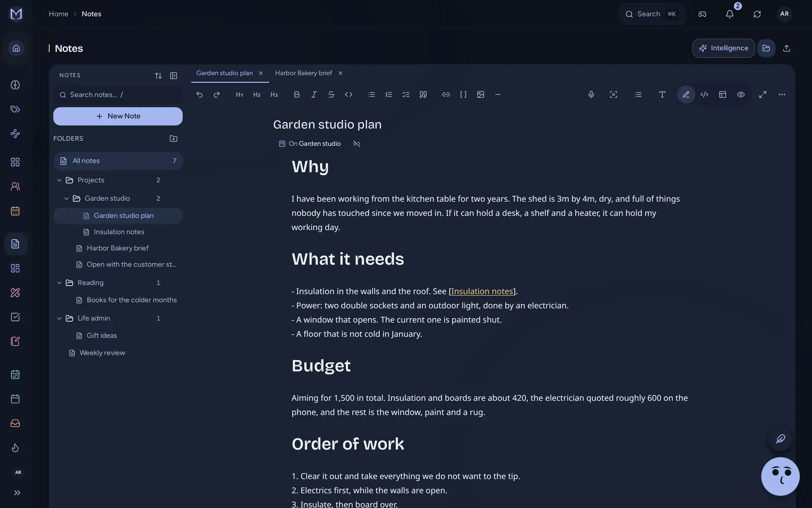Open the Intelligence panel
812x508 pixels.
coord(724,48)
